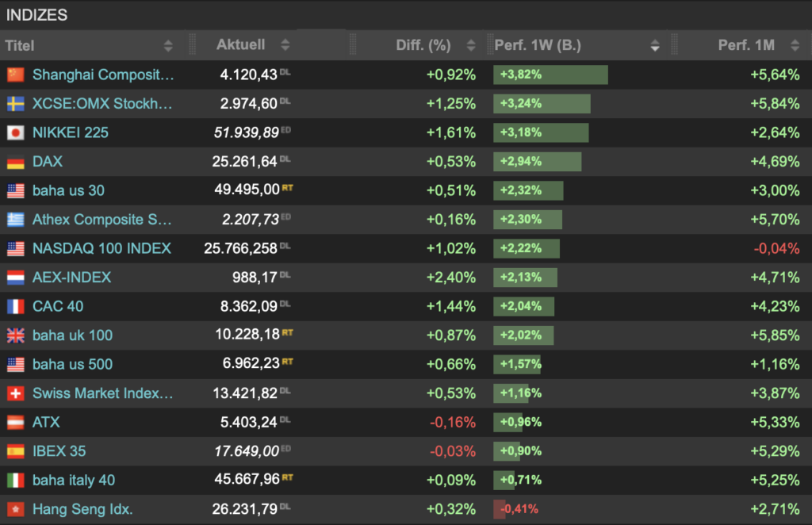
Task: Click the column divider between Titel and Aktuell
Action: pyautogui.click(x=190, y=45)
